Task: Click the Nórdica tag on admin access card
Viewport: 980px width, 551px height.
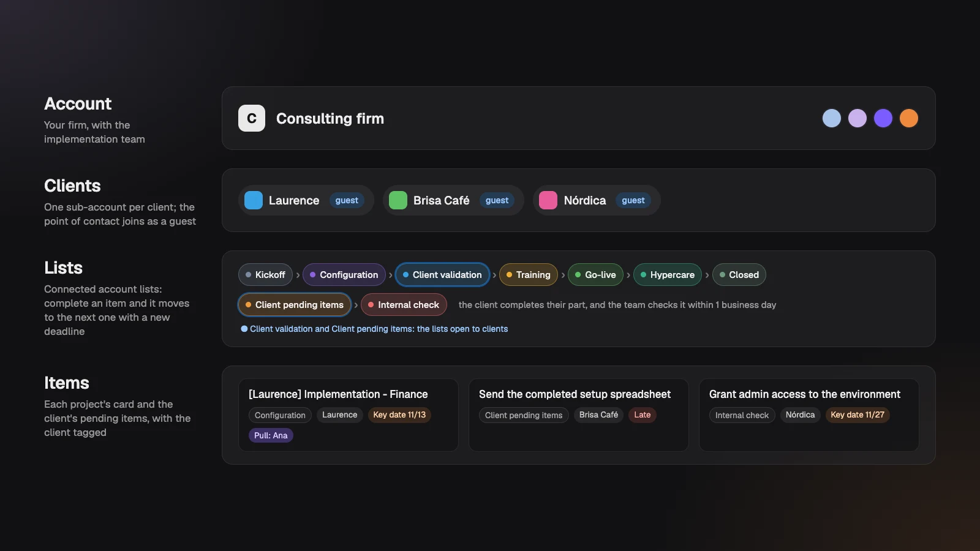Action: 800,415
